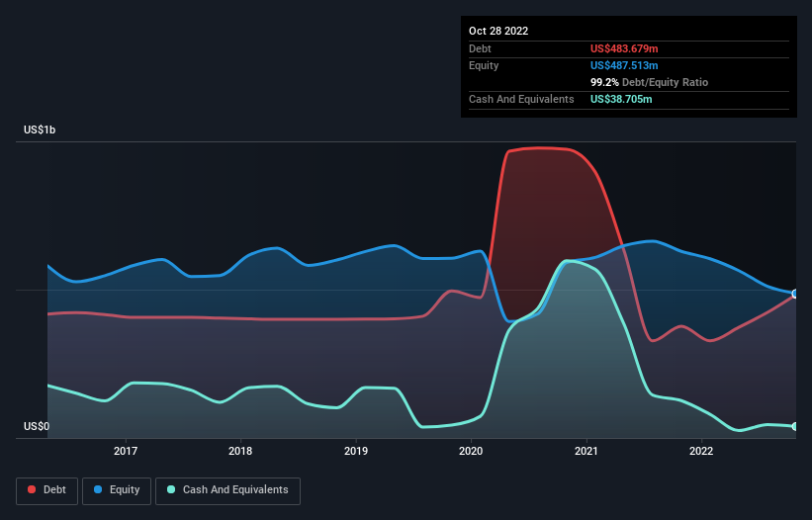The height and width of the screenshot is (520, 812).
Task: Click the US$38.705m cash value
Action: tap(621, 99)
